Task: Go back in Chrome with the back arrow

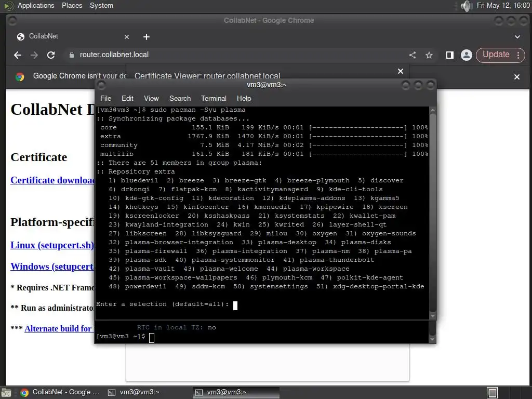Action: point(18,55)
